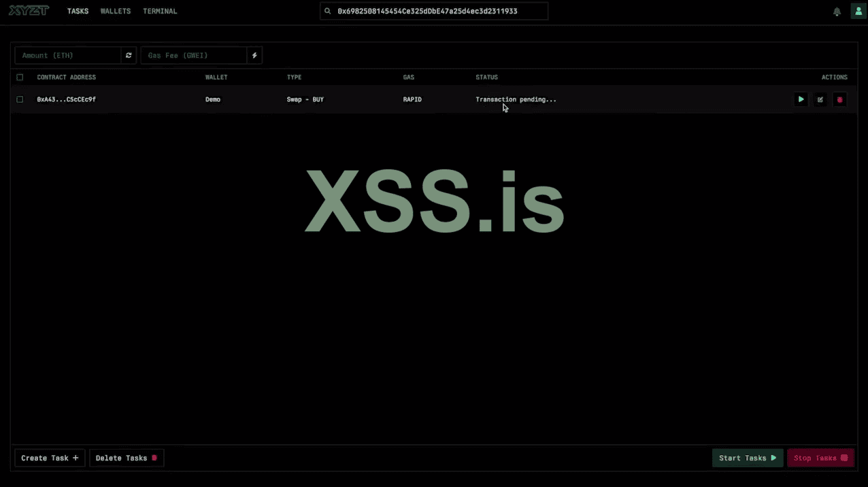Click the refresh icon beside Amount field

pos(129,56)
